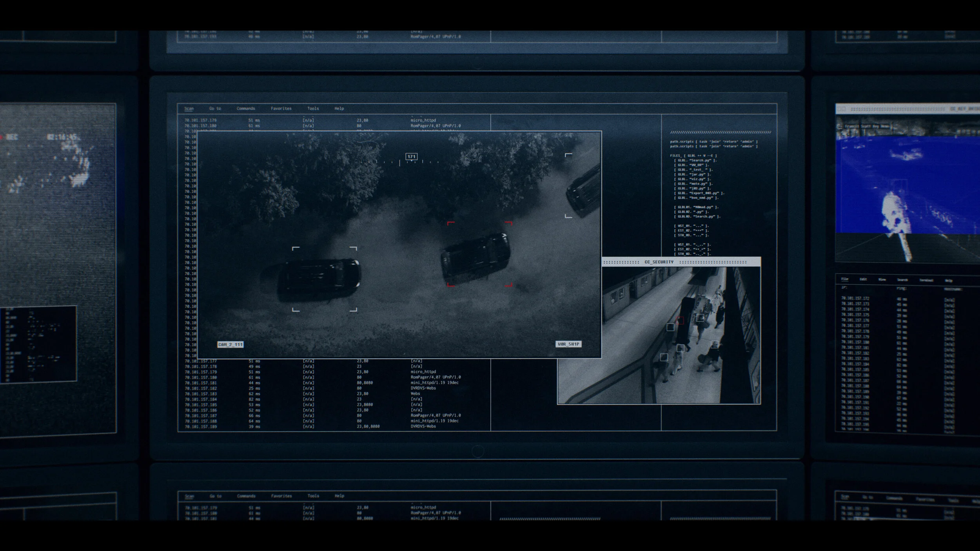Screen dimensions: 980x551
Task: Open the Help menu on the right monitor
Action: coord(949,281)
